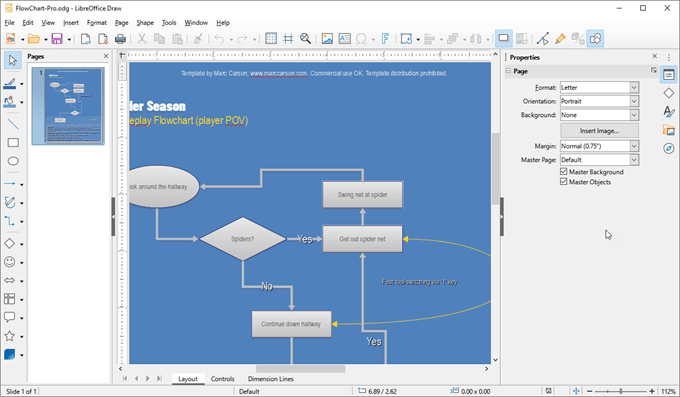Image resolution: width=680 pixels, height=397 pixels.
Task: Click the Insert Image toolbar icon
Action: 327,39
